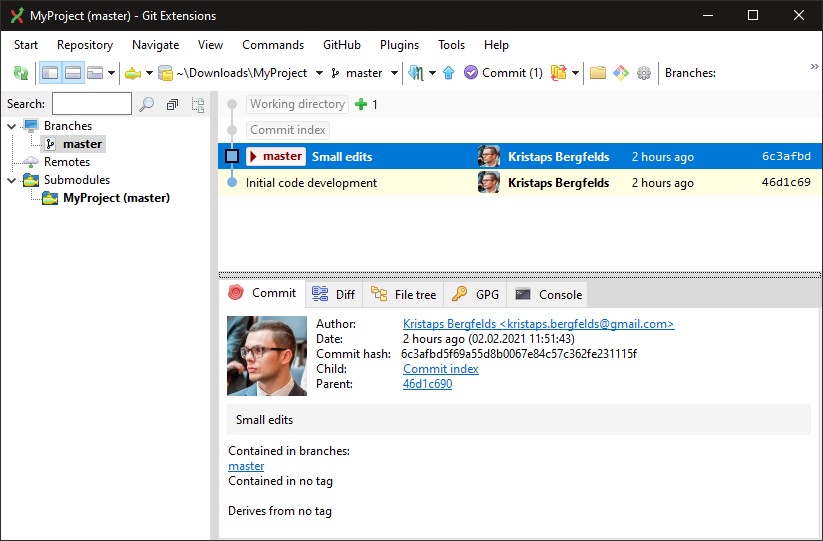823x541 pixels.
Task: Click the stash changes icon
Action: pos(558,73)
